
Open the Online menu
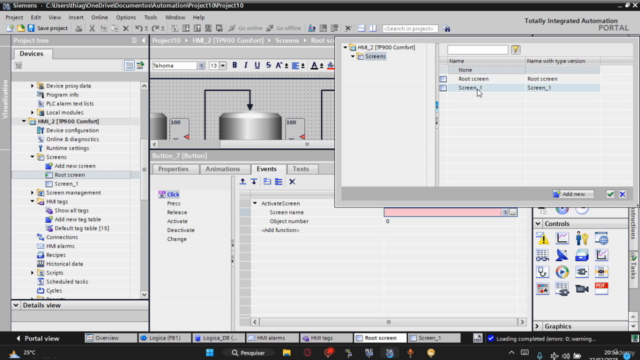tap(99, 18)
